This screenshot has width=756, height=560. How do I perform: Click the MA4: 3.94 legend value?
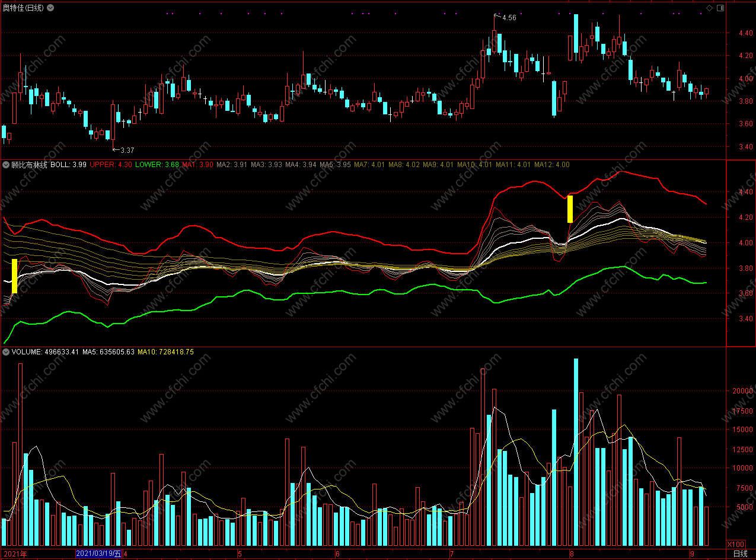301,165
